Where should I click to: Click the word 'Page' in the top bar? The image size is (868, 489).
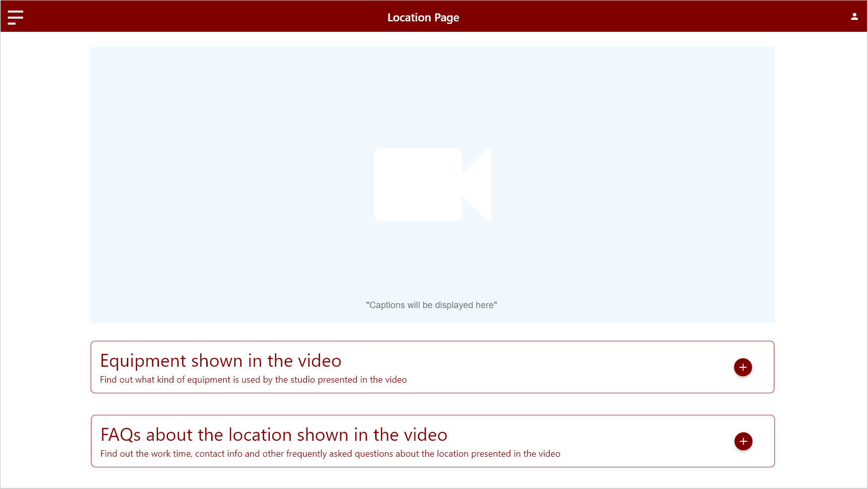pos(447,17)
